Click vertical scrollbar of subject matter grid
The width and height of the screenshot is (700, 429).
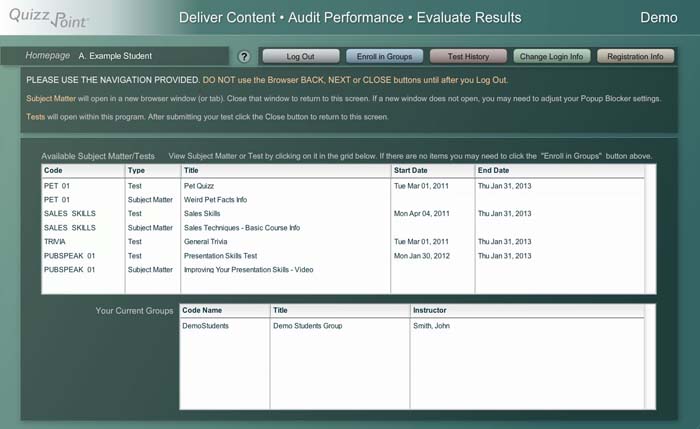pyautogui.click(x=650, y=229)
